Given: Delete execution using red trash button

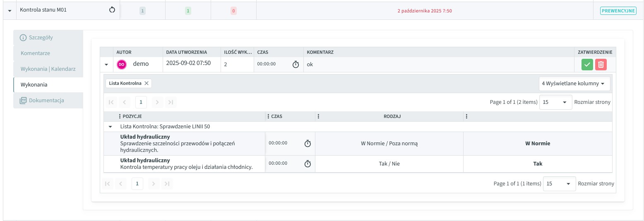Looking at the screenshot, I should click(601, 65).
